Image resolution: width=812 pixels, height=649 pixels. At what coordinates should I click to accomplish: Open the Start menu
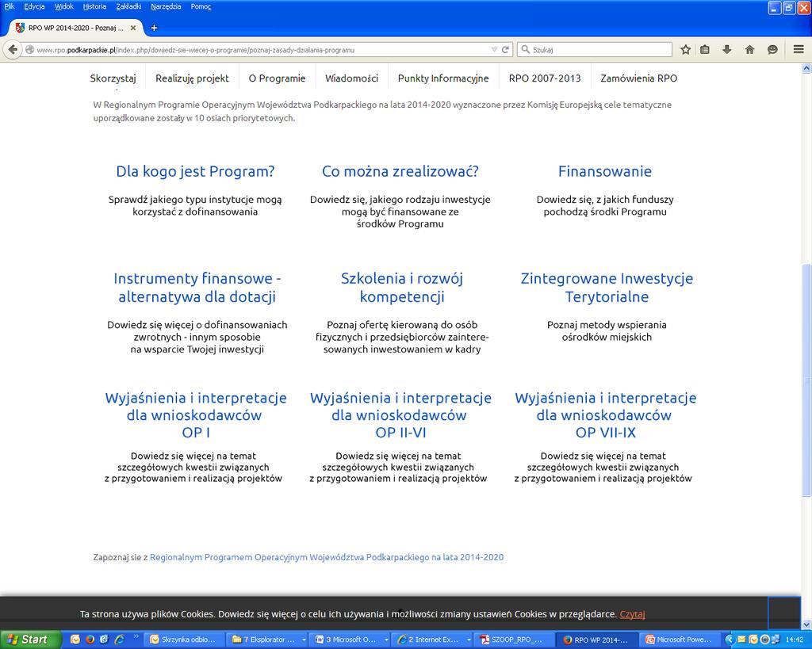pyautogui.click(x=31, y=639)
